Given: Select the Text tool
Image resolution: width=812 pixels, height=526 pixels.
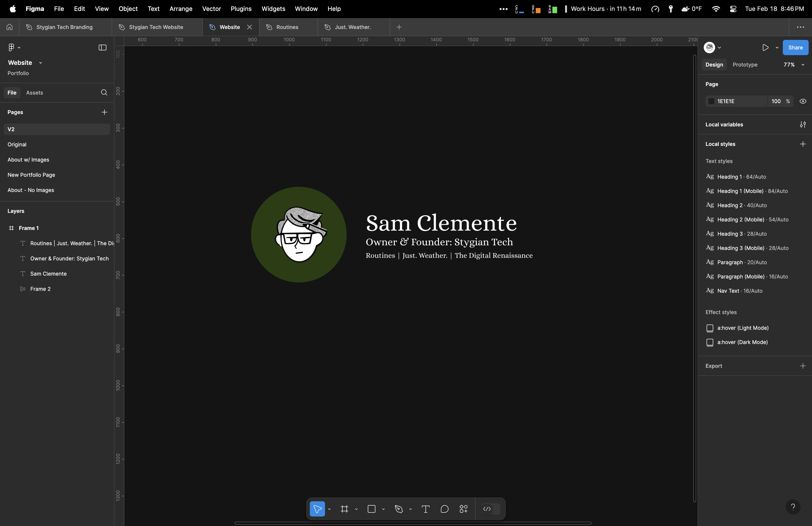Looking at the screenshot, I should [x=425, y=509].
